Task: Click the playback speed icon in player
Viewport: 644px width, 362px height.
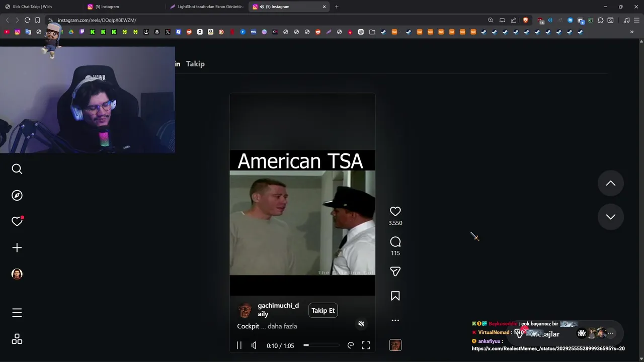Action: point(351,345)
